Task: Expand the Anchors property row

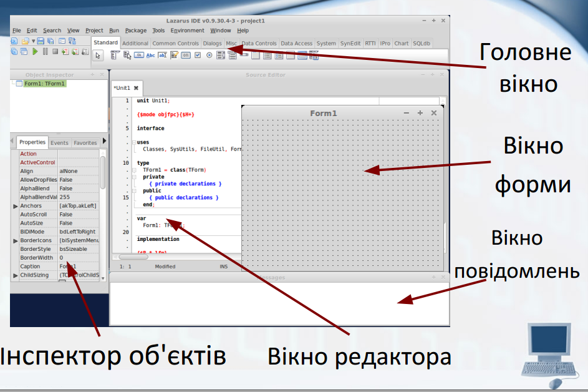Action: tap(16, 206)
